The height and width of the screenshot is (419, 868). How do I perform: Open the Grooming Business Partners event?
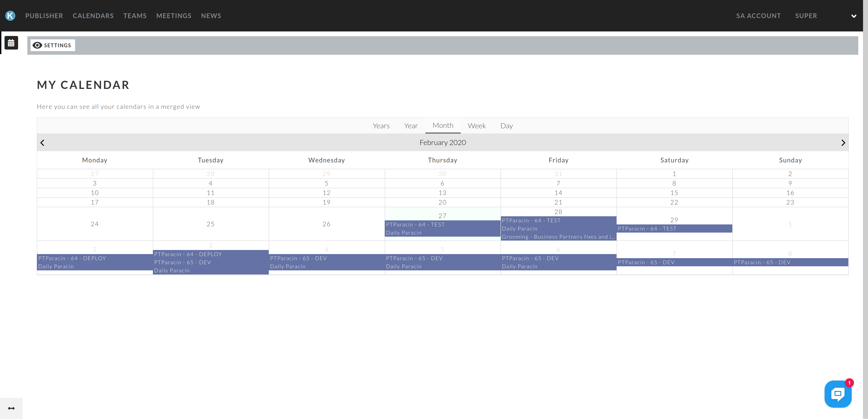[x=558, y=237]
